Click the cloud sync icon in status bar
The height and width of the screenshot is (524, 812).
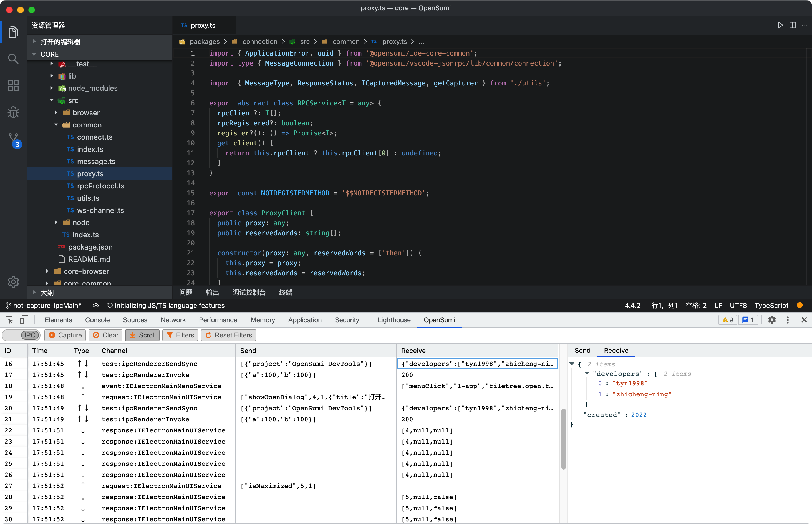click(95, 306)
